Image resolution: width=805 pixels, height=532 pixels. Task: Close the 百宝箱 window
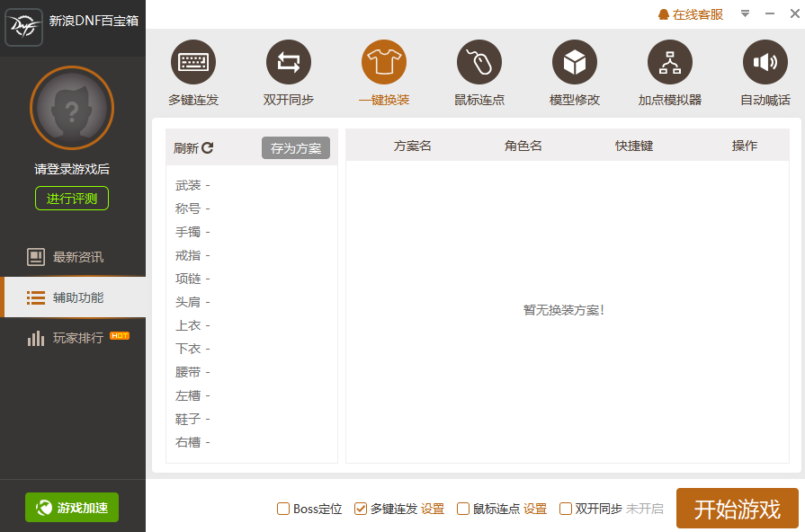pyautogui.click(x=795, y=13)
